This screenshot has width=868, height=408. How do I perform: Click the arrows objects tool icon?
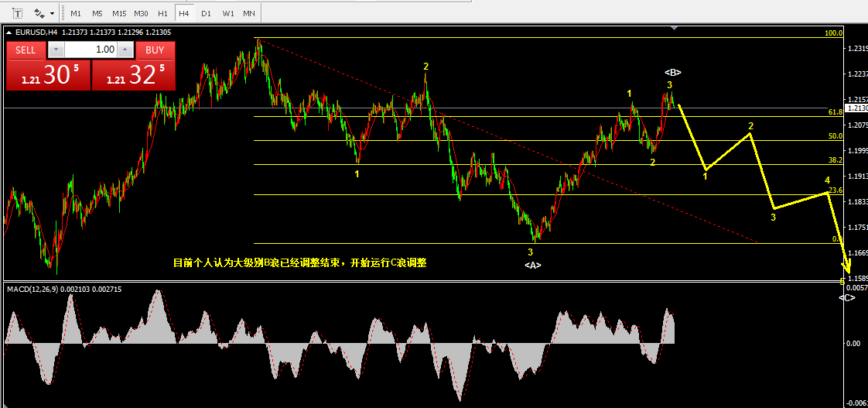pos(39,12)
